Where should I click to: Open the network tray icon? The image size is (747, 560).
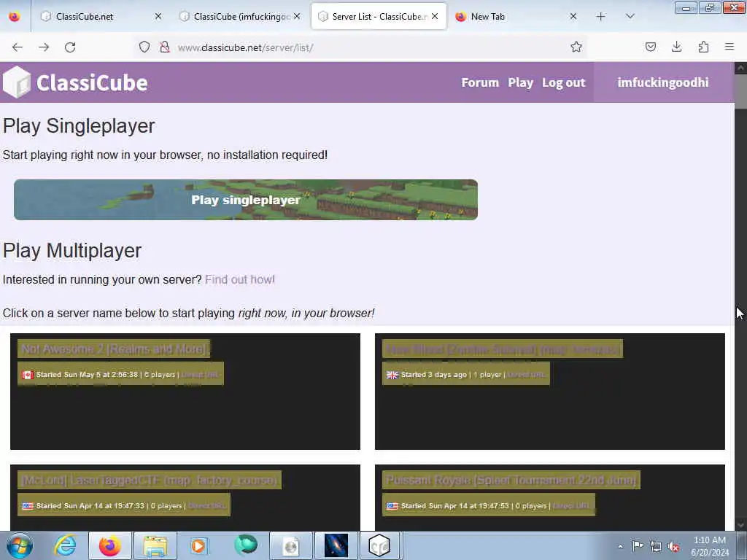point(656,546)
